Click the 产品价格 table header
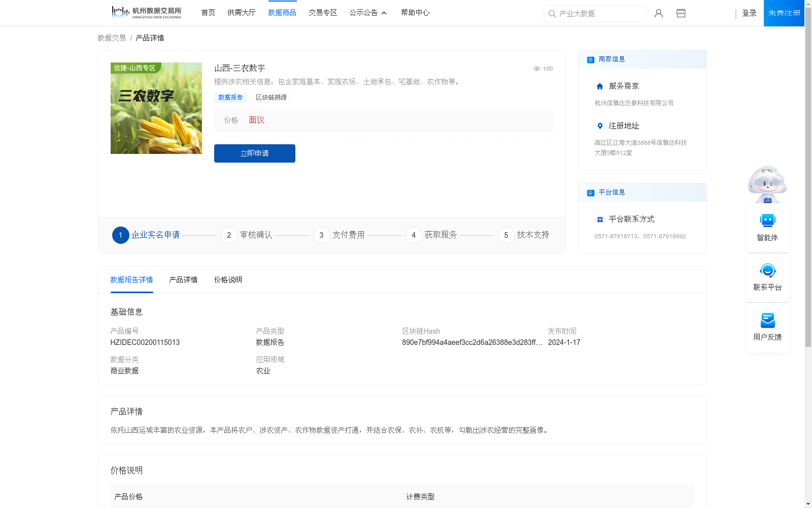Image resolution: width=812 pixels, height=508 pixels. pos(128,497)
